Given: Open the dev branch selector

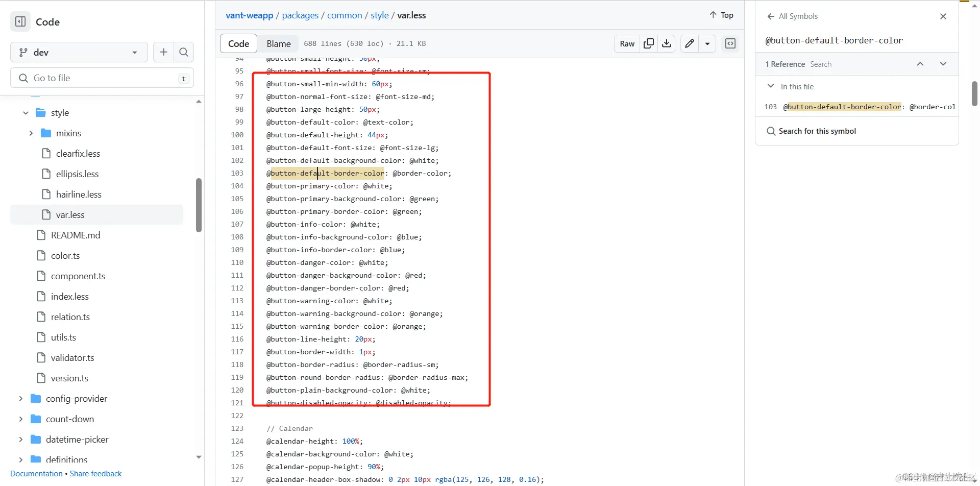Looking at the screenshot, I should [79, 52].
